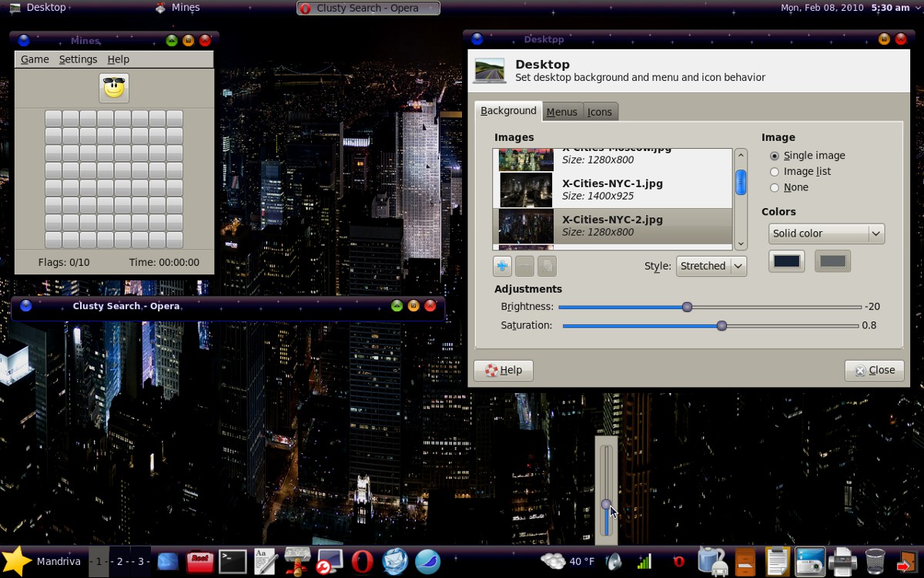Click the Close button in Desktop dialog
The image size is (924, 578).
click(874, 370)
